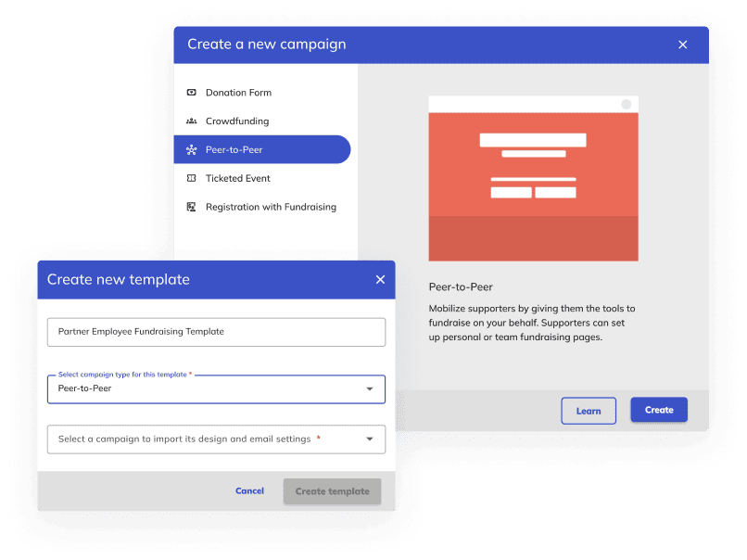Click the Peer-to-Peer preview thumbnail
The width and height of the screenshot is (747, 560).
(x=533, y=179)
